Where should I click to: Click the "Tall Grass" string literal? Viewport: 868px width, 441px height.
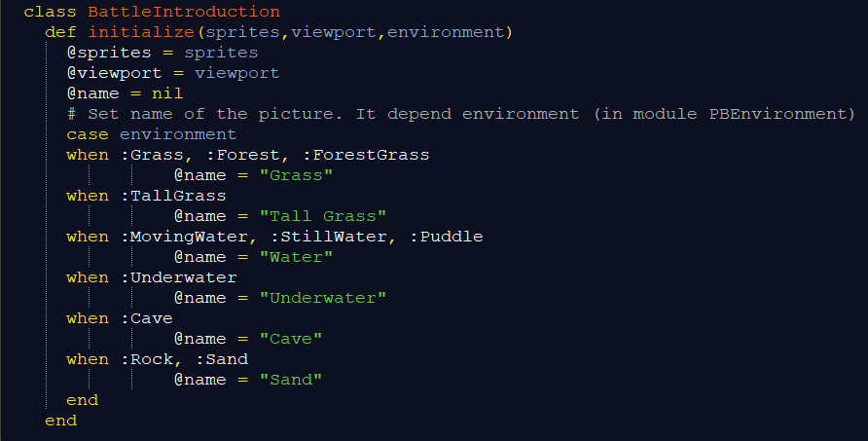tap(323, 216)
